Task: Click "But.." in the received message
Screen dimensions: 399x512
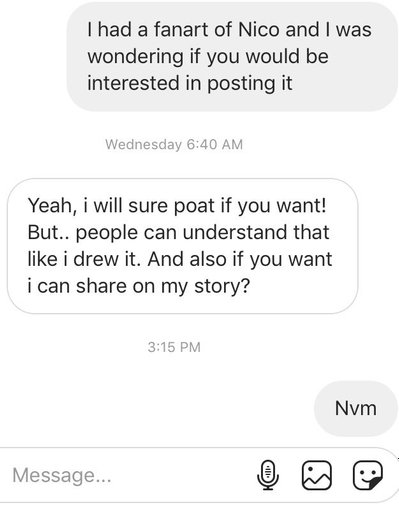Action: click(49, 232)
